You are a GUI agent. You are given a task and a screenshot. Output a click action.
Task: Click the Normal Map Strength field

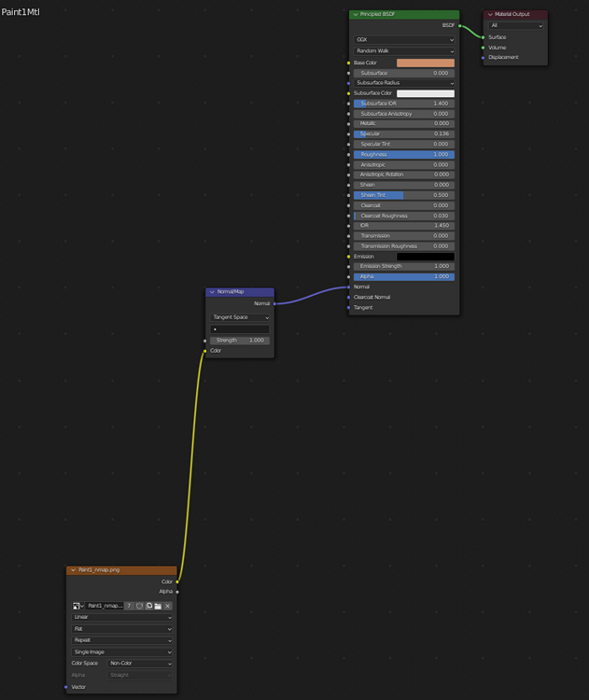coord(240,340)
